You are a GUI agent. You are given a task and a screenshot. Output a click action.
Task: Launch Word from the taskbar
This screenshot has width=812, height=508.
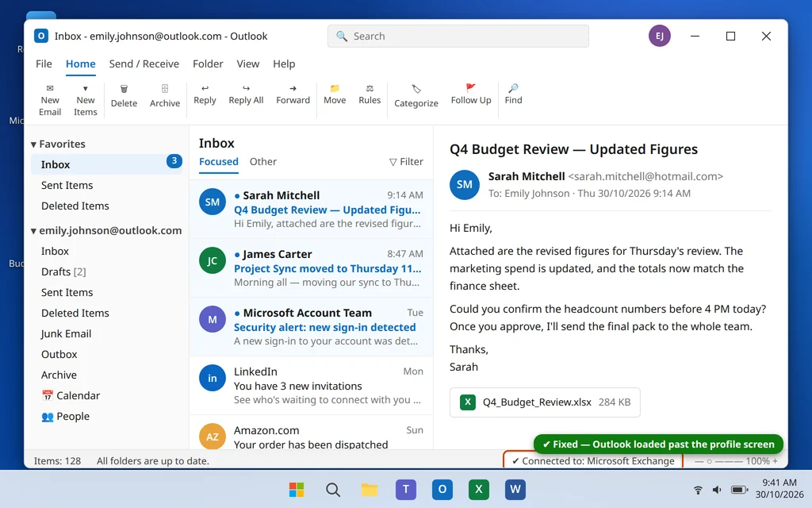[x=515, y=489]
